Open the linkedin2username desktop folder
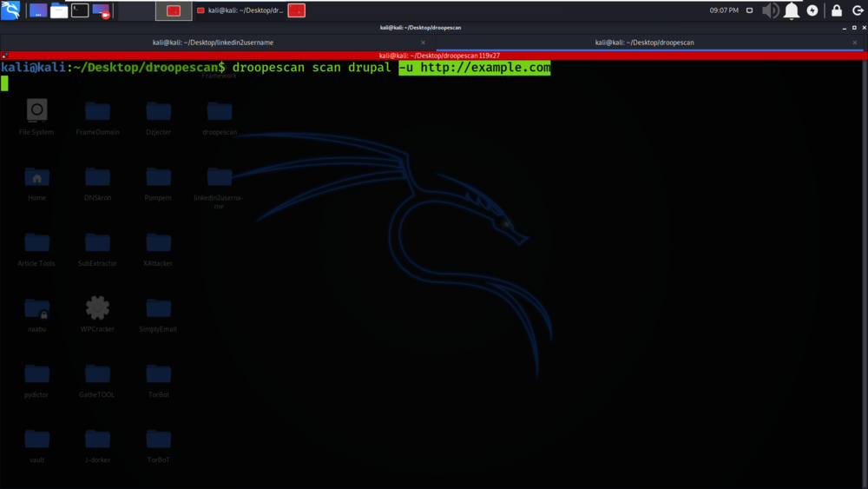 coord(220,188)
